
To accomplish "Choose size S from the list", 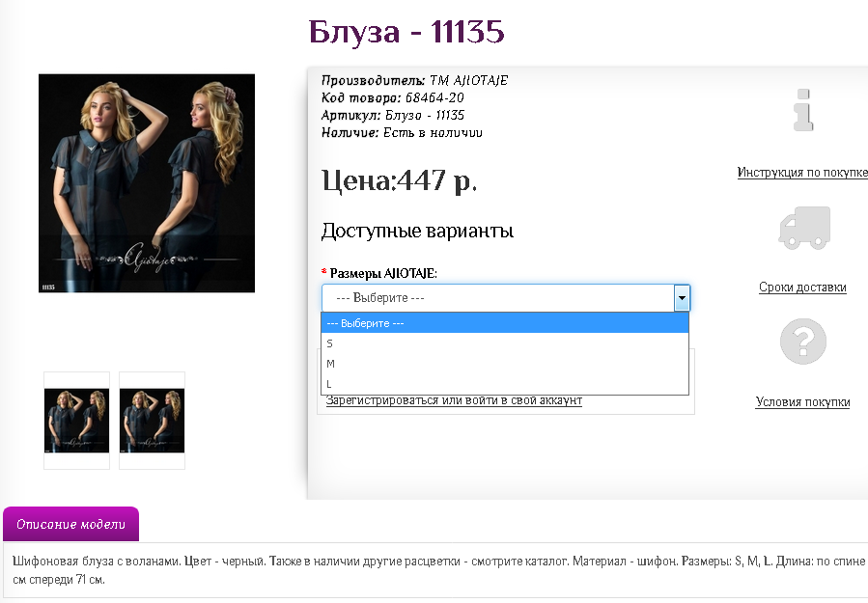I will tap(505, 343).
